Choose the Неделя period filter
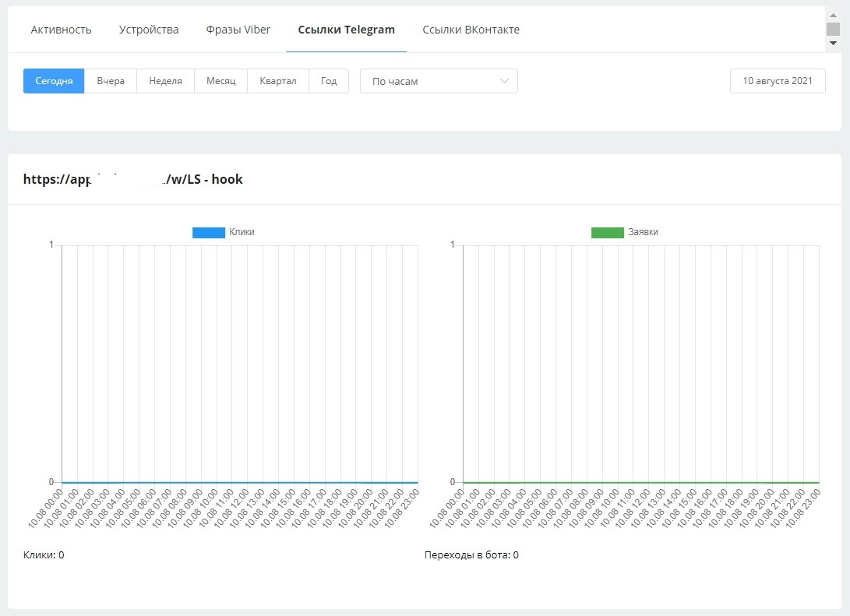 coord(165,81)
